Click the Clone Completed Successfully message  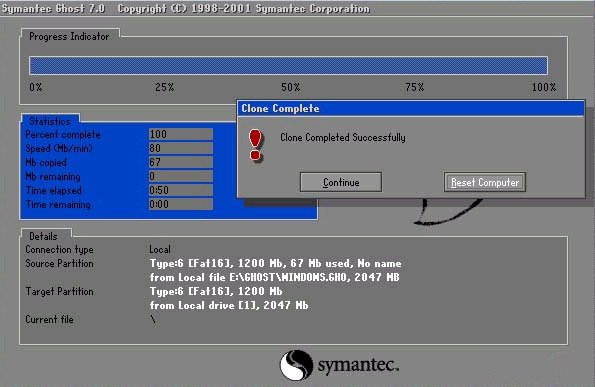click(343, 137)
